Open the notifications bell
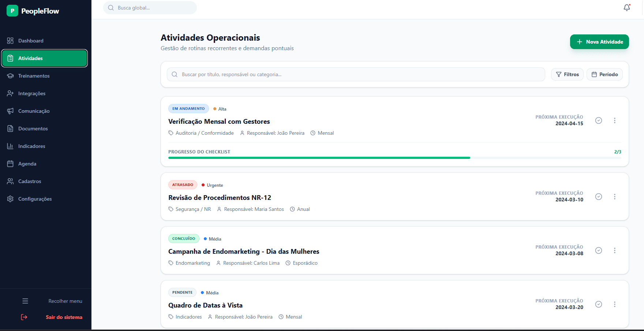Viewport: 644px width, 331px height. click(627, 8)
